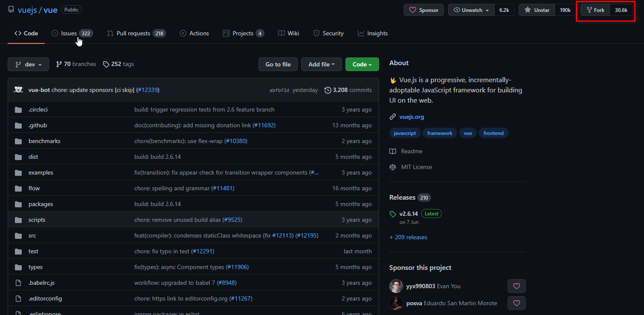Click the MIT License scale icon
This screenshot has width=644, height=315.
393,167
